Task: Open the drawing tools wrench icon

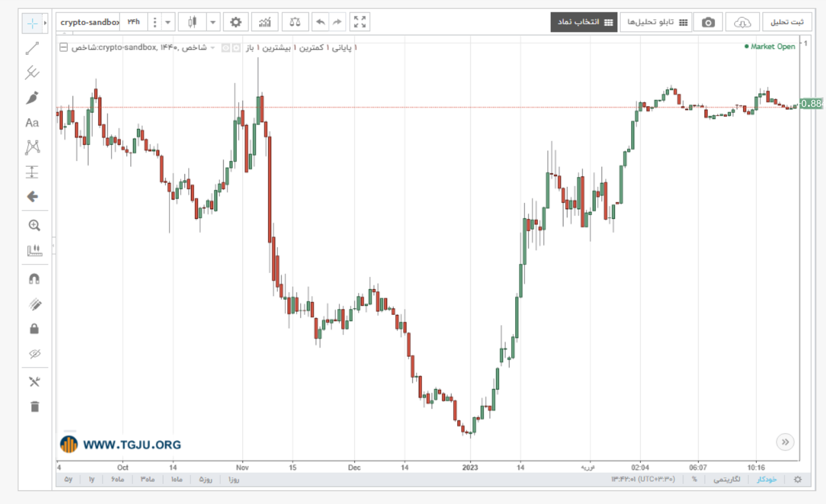Action: 34,382
